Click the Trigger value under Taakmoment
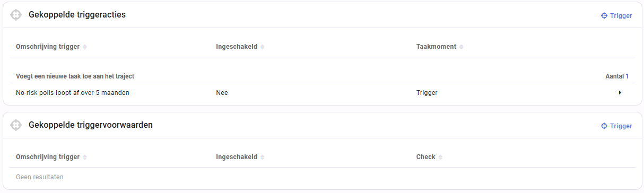Viewport: 644px width, 193px height. [x=427, y=93]
